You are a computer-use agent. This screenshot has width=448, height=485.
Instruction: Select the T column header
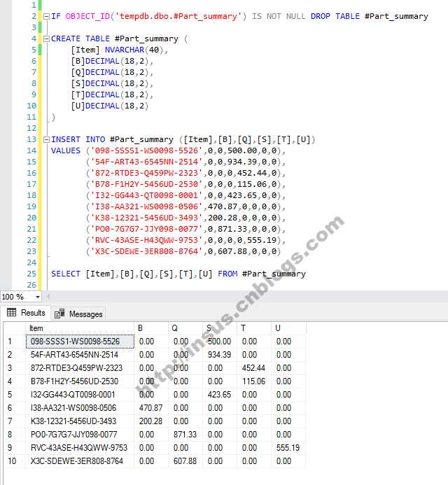pyautogui.click(x=254, y=328)
